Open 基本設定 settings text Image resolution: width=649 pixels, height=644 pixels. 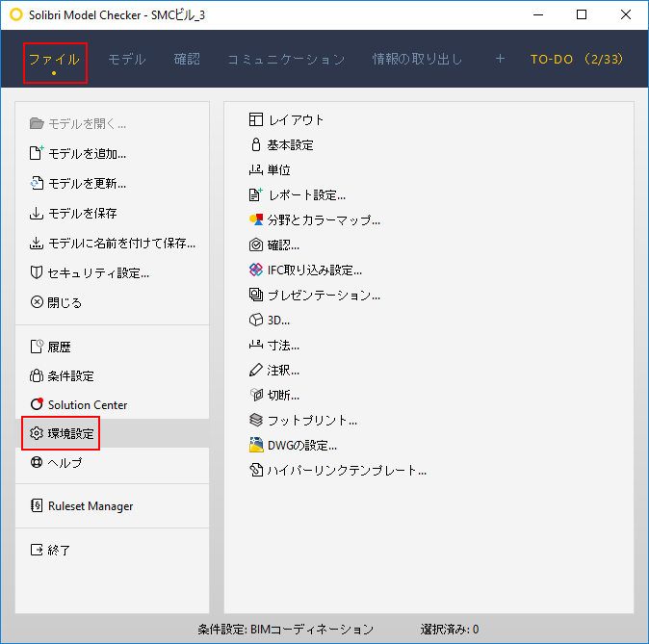click(x=290, y=144)
